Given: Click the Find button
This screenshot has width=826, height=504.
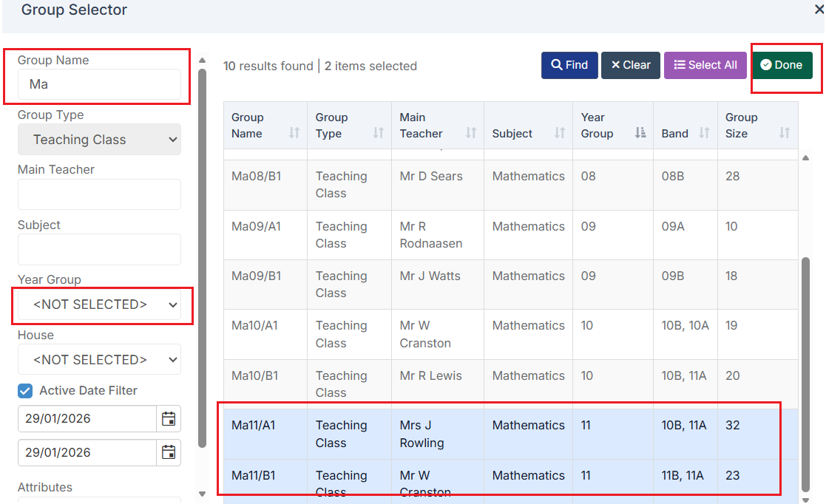Looking at the screenshot, I should coord(569,65).
